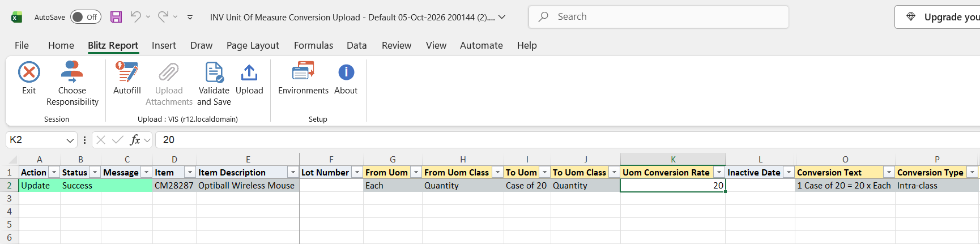
Task: Click the Search box
Action: tap(659, 17)
